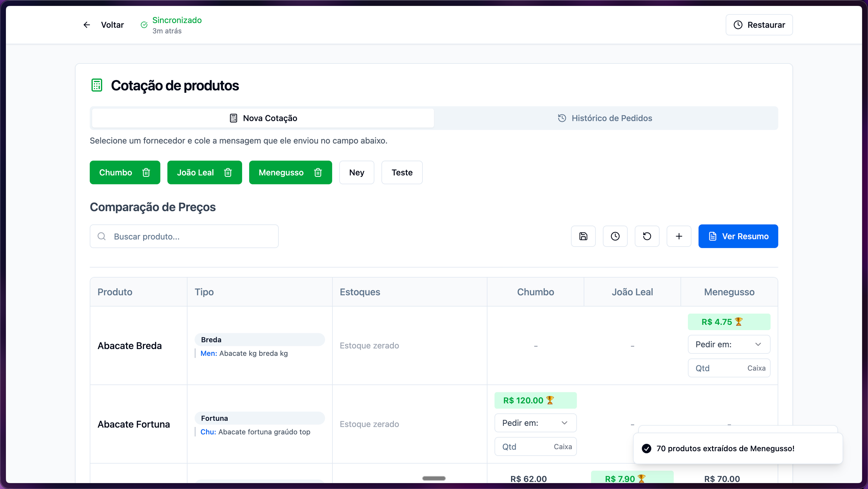Click the reset circular arrow icon
This screenshot has width=868, height=489.
tap(647, 236)
